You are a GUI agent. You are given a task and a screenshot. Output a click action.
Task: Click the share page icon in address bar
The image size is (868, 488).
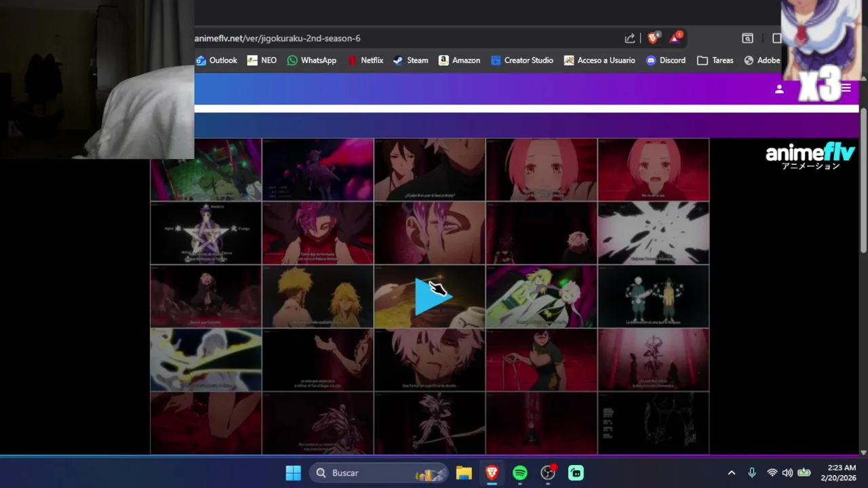(x=630, y=39)
